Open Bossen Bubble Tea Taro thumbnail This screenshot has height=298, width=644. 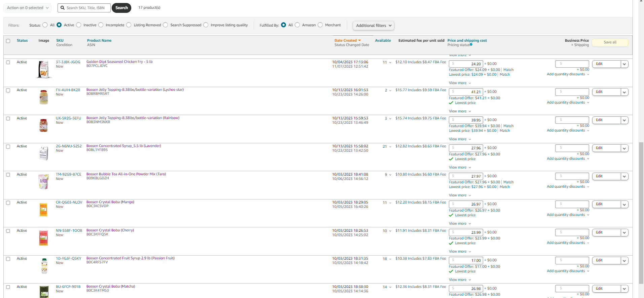point(44,182)
